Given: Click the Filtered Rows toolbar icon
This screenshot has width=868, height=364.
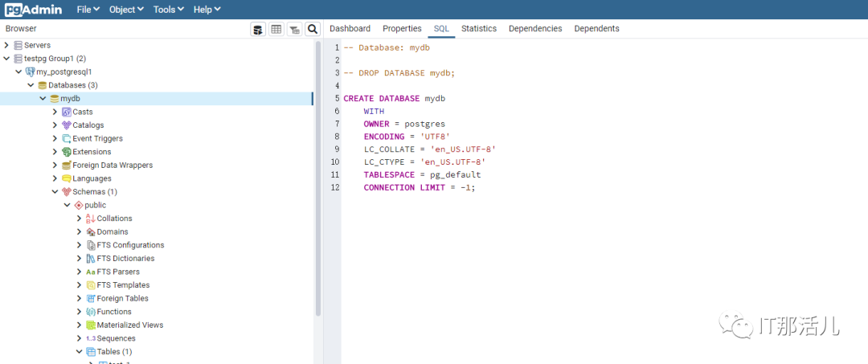Looking at the screenshot, I should [x=294, y=29].
